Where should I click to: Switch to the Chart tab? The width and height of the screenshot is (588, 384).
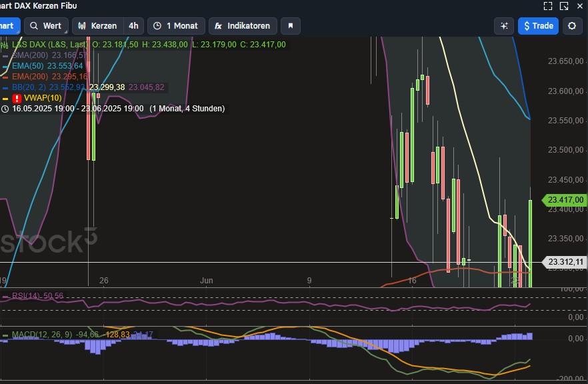coord(7,26)
